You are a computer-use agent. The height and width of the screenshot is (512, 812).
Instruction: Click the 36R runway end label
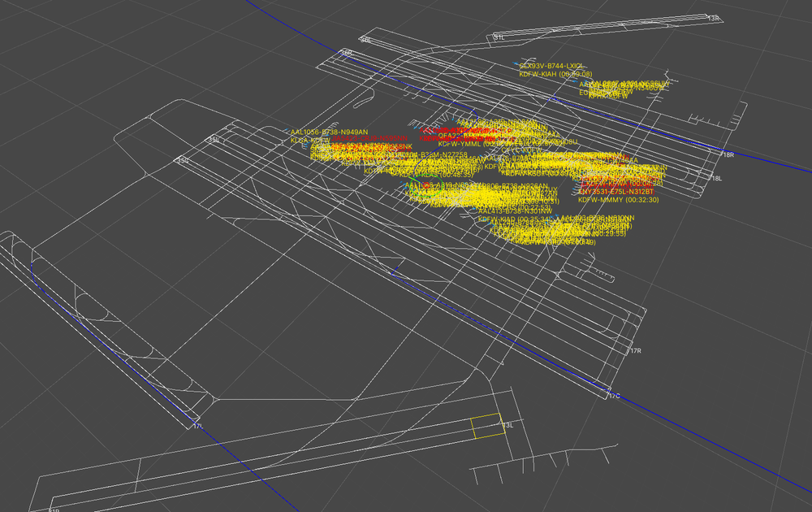tap(347, 54)
